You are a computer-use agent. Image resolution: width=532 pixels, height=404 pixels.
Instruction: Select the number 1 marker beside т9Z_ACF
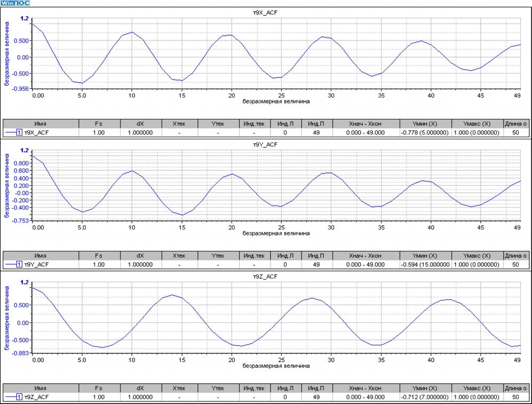pyautogui.click(x=19, y=397)
